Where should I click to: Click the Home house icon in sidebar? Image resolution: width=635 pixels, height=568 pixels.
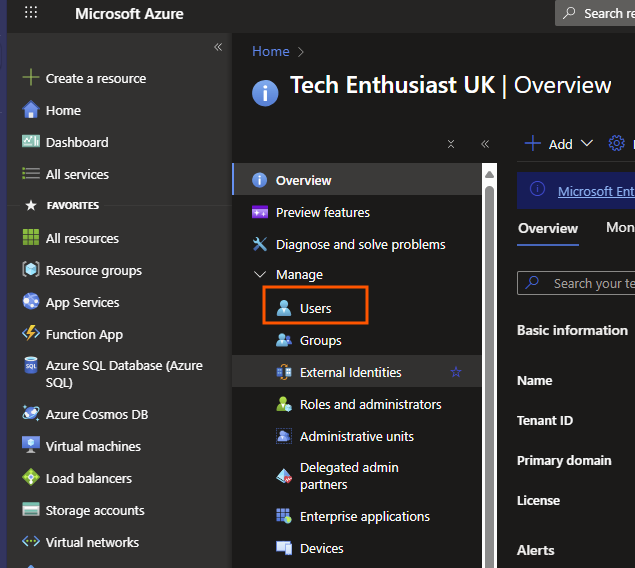pyautogui.click(x=31, y=110)
